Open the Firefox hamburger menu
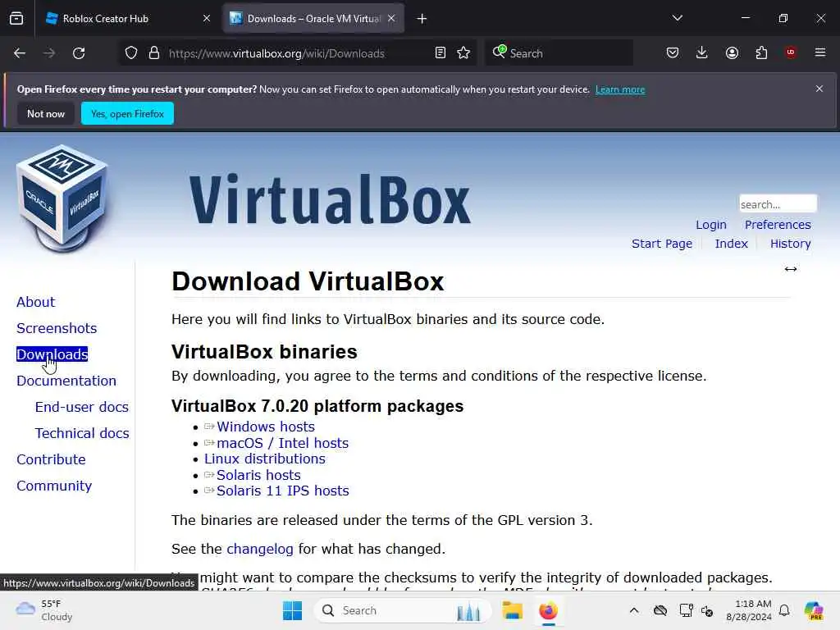 [x=820, y=52]
